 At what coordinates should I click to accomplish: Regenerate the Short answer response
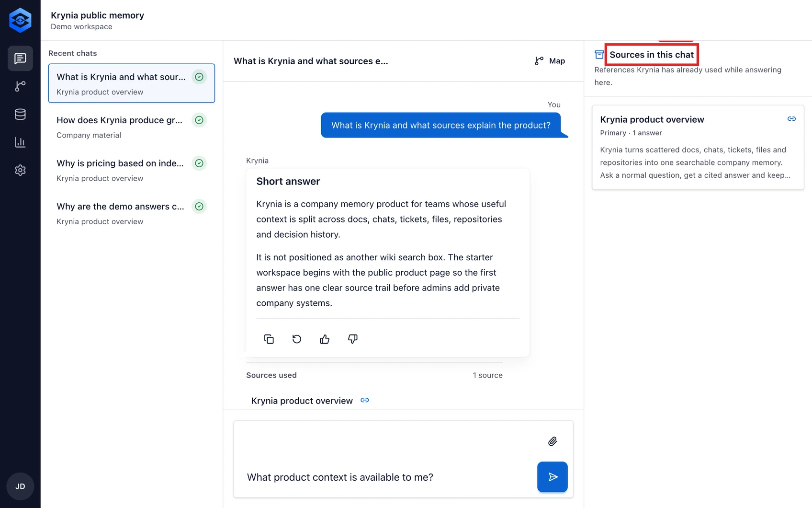(x=297, y=339)
